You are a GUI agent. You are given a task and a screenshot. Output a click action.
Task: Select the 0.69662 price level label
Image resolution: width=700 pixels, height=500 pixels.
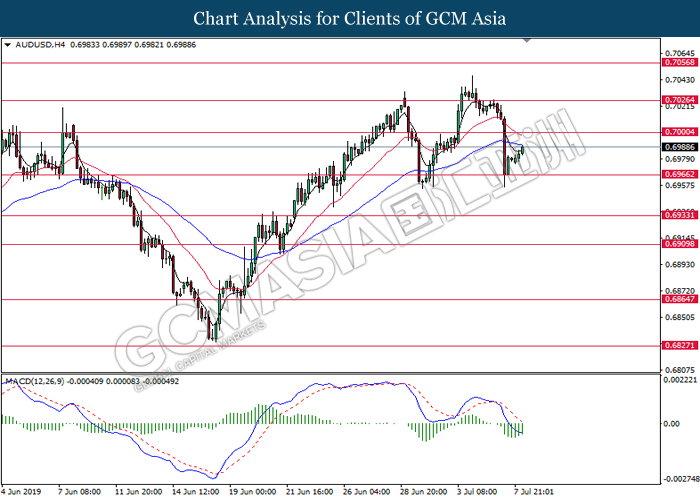(x=680, y=175)
